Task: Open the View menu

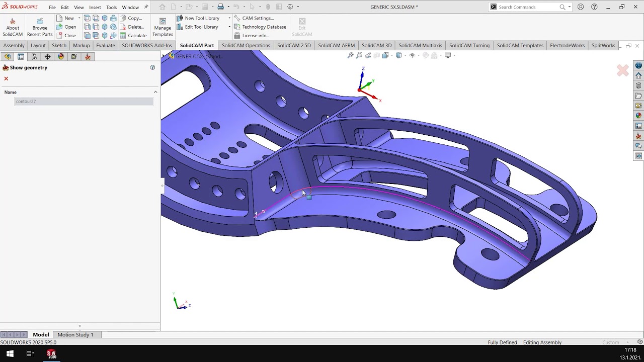Action: tap(79, 7)
